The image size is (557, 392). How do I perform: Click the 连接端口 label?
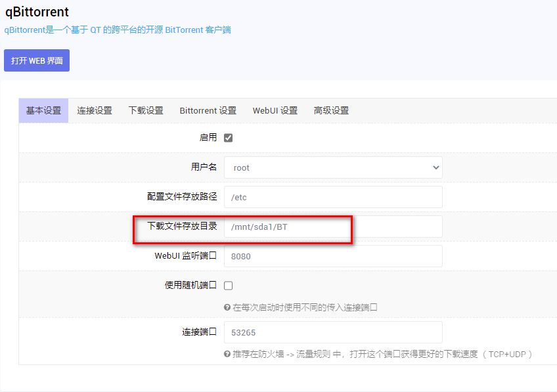coord(200,332)
